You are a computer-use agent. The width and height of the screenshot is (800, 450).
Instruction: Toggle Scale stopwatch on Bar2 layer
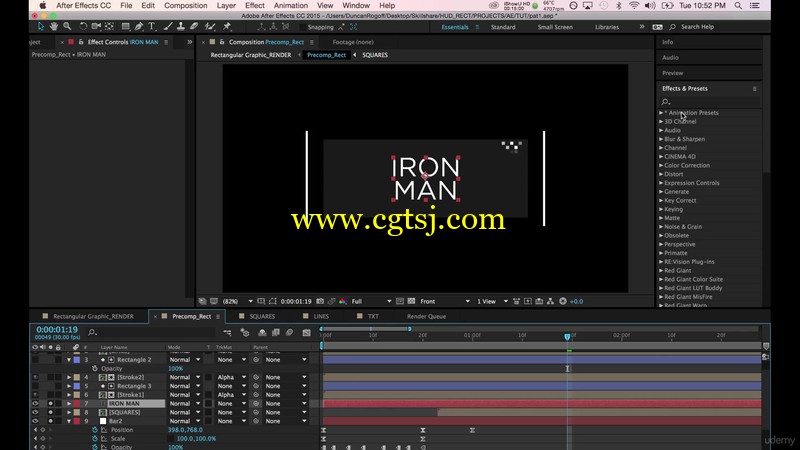point(95,439)
